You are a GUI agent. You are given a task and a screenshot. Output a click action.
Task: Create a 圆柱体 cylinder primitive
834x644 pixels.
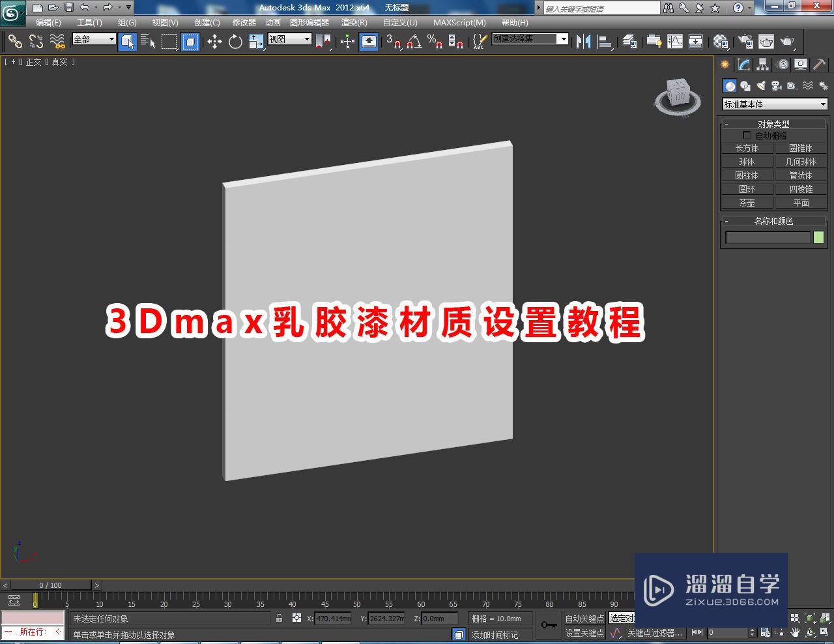tap(747, 175)
